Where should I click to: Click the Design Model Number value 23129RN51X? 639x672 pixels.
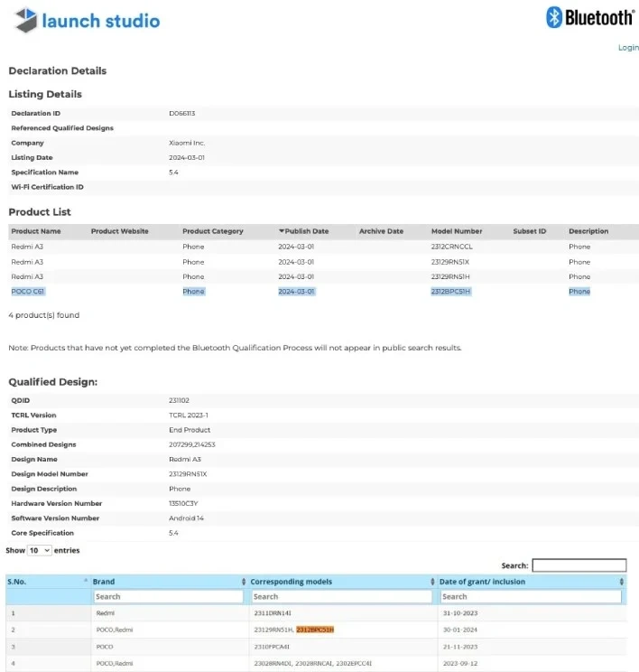[x=188, y=474]
